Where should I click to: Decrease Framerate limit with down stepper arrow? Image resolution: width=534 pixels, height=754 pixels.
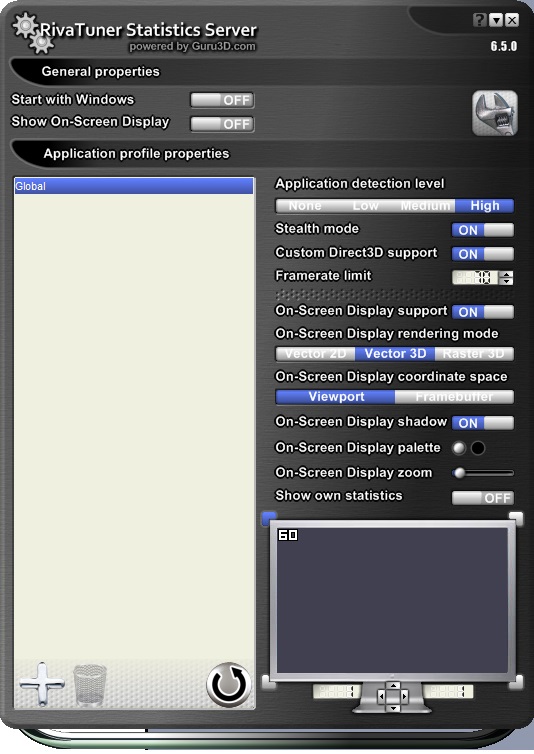pos(506,281)
